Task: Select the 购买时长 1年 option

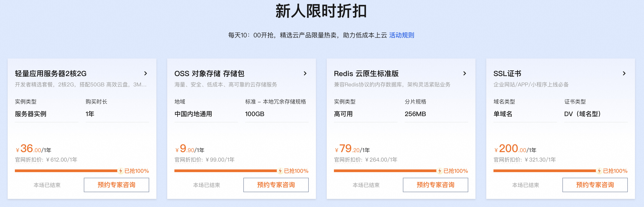Action: pos(117,114)
